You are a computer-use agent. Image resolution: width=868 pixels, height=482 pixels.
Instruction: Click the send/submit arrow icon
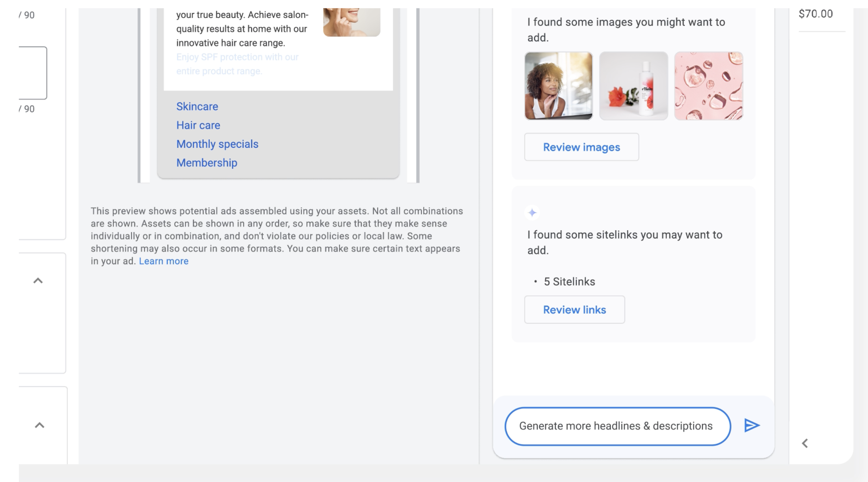(x=751, y=425)
